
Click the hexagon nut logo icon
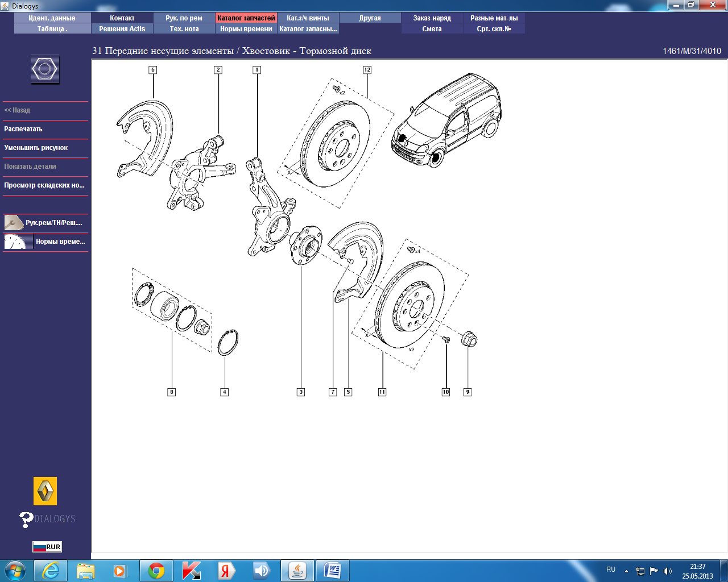coord(45,69)
